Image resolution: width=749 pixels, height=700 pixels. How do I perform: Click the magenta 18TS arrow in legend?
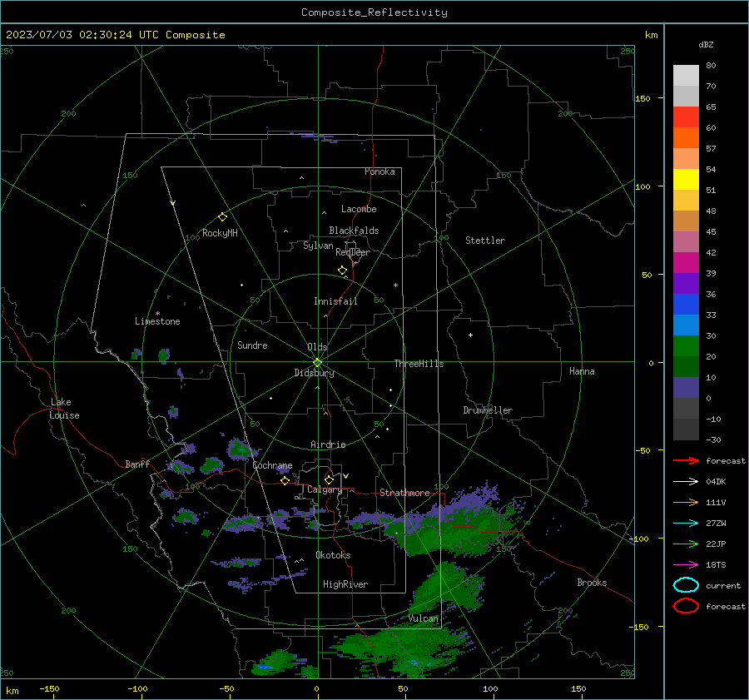(686, 565)
